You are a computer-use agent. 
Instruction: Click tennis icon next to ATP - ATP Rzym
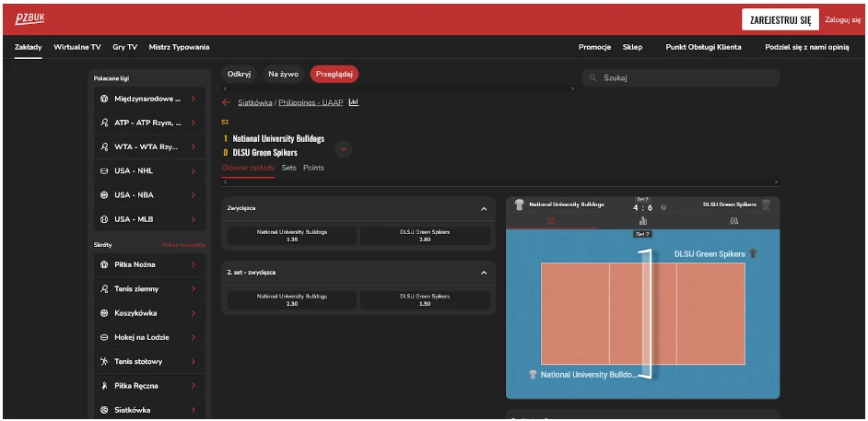(x=104, y=123)
